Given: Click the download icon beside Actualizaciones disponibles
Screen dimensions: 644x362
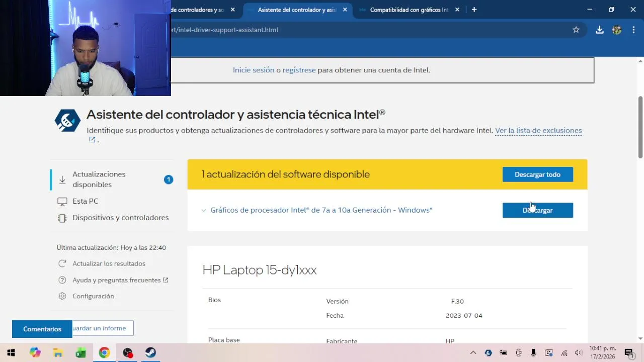Looking at the screenshot, I should pos(62,179).
